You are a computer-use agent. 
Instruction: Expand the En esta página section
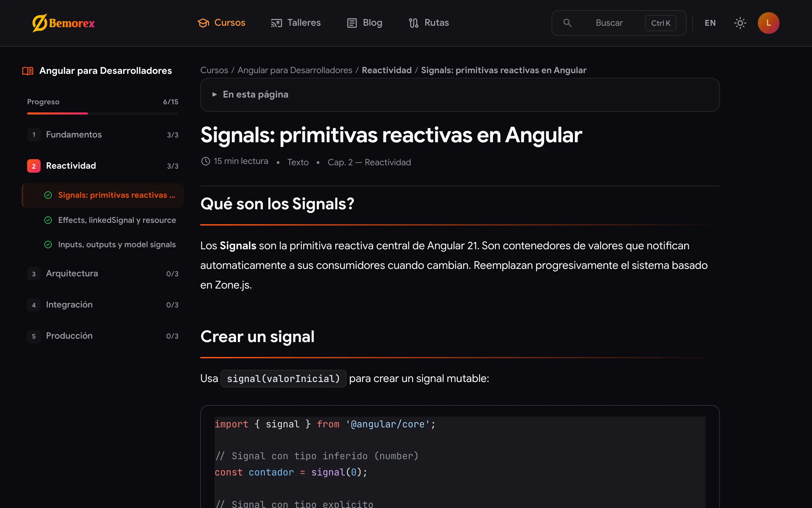pos(460,95)
